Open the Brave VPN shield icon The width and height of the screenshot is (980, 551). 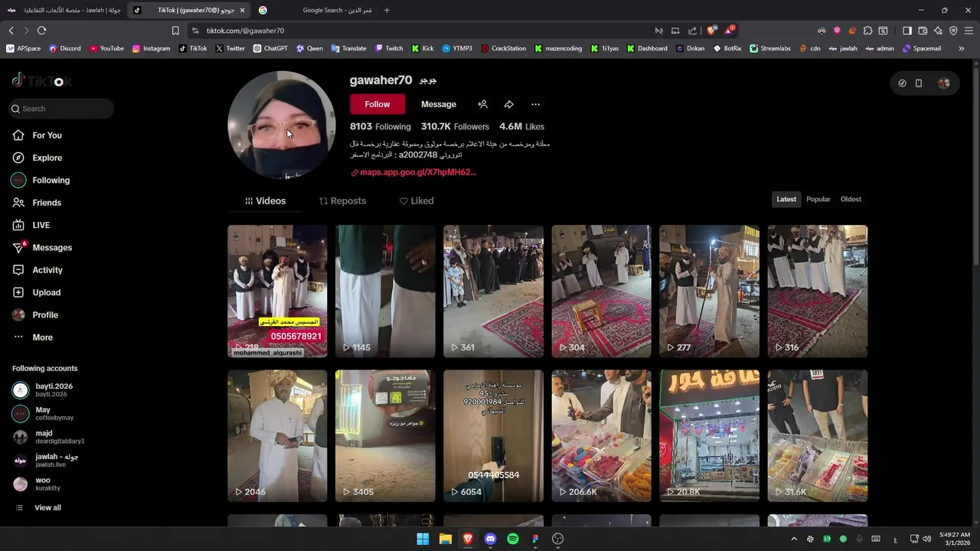tap(953, 31)
